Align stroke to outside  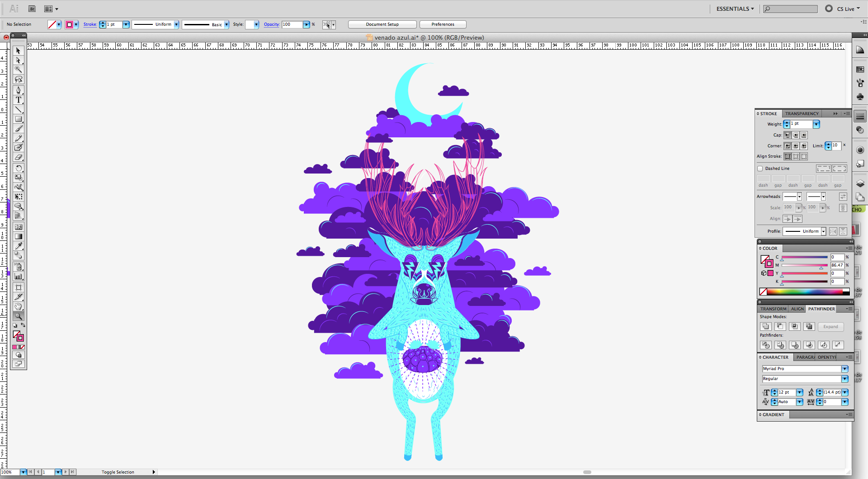click(x=803, y=156)
